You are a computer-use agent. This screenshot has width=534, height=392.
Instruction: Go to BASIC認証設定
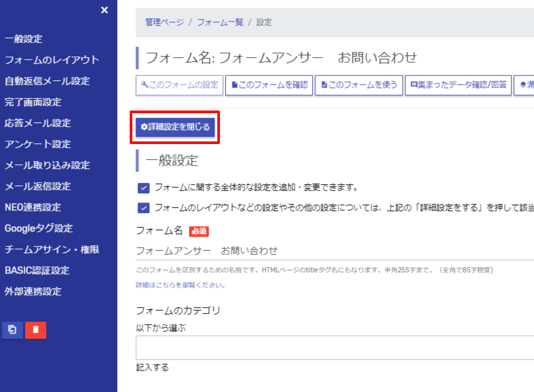[37, 270]
